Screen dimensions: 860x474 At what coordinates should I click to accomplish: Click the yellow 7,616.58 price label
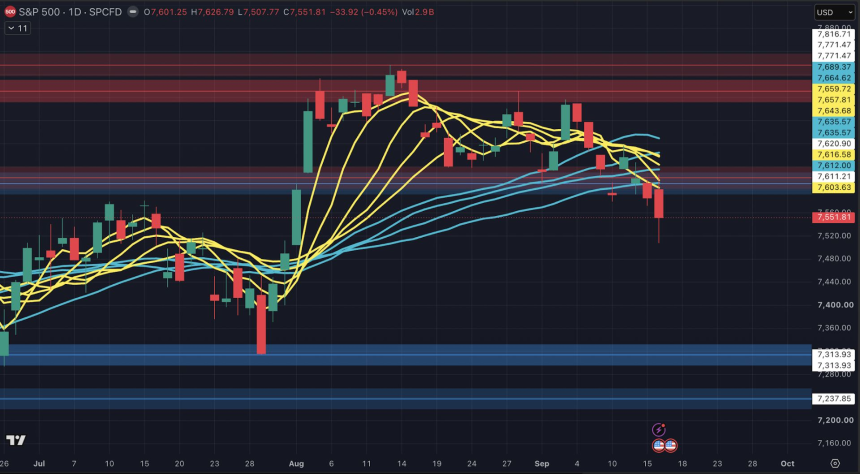click(833, 155)
